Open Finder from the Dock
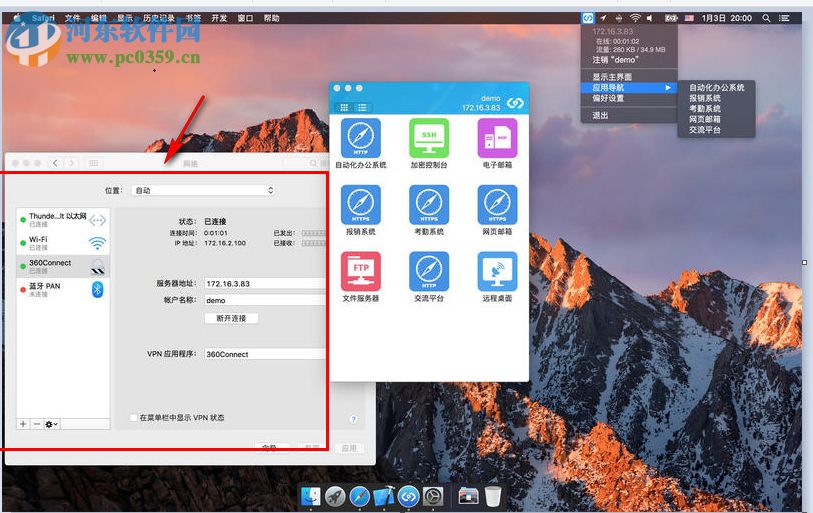This screenshot has height=513, width=813. 311,496
